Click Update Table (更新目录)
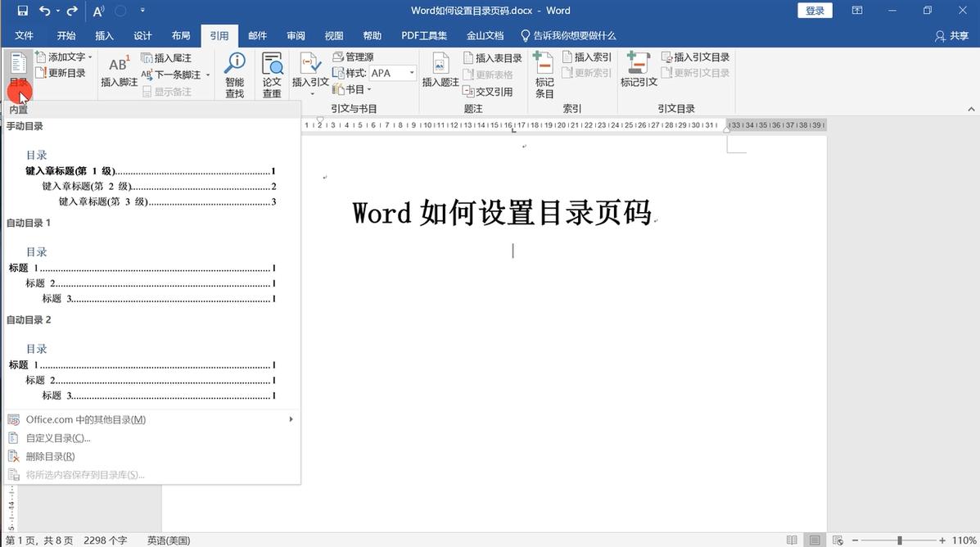The height and width of the screenshot is (547, 980). [x=61, y=73]
